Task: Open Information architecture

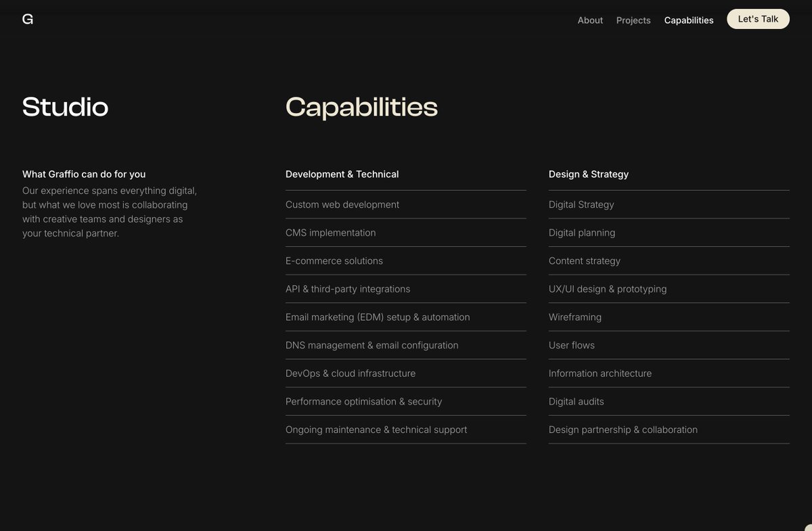Action: [600, 373]
